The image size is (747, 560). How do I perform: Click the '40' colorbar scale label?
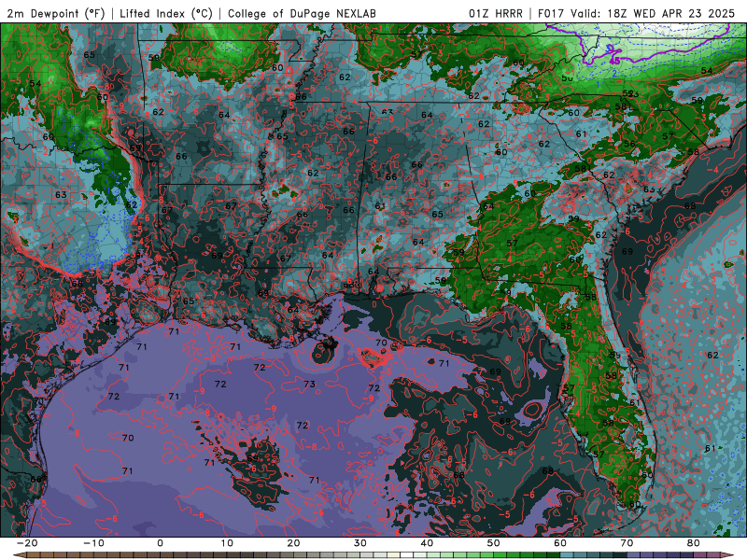click(x=427, y=543)
